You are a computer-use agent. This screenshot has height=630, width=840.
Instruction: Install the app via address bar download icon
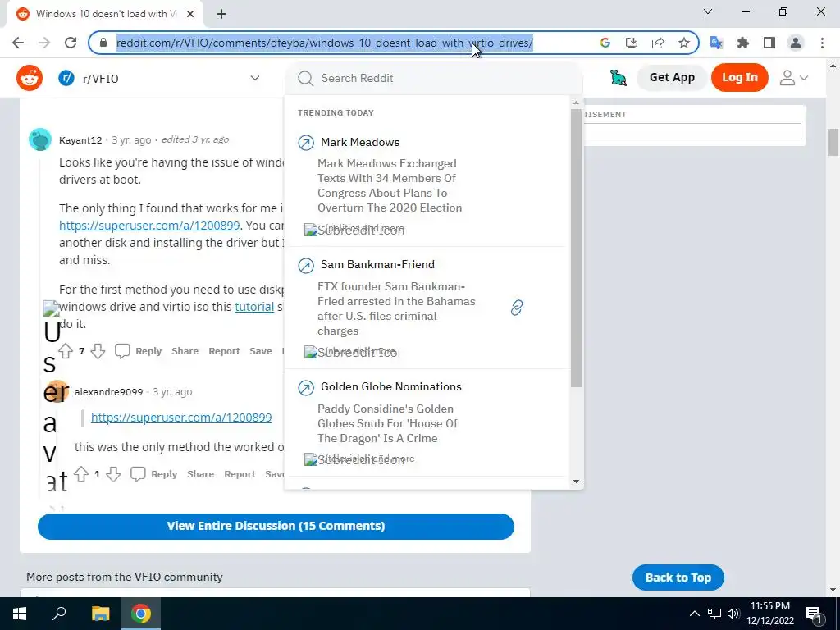click(x=632, y=43)
